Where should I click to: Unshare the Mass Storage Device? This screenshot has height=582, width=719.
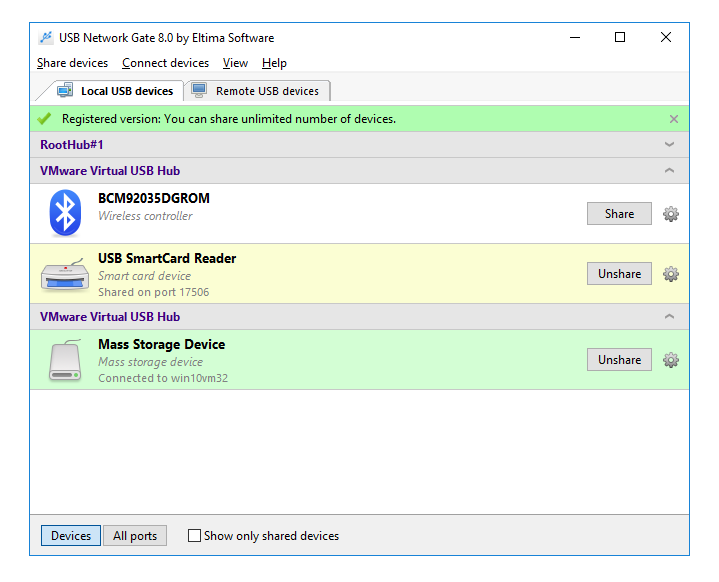[619, 360]
